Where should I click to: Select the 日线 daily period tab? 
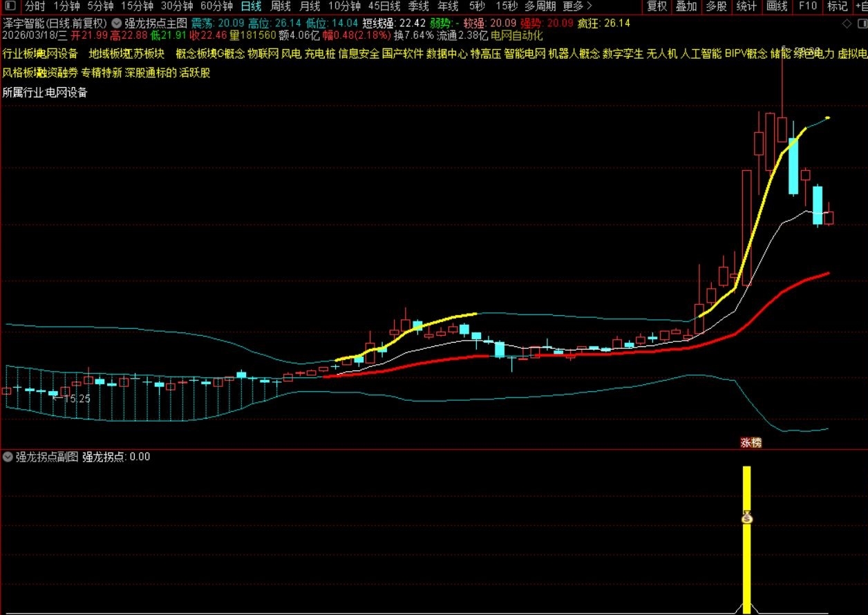pos(251,6)
